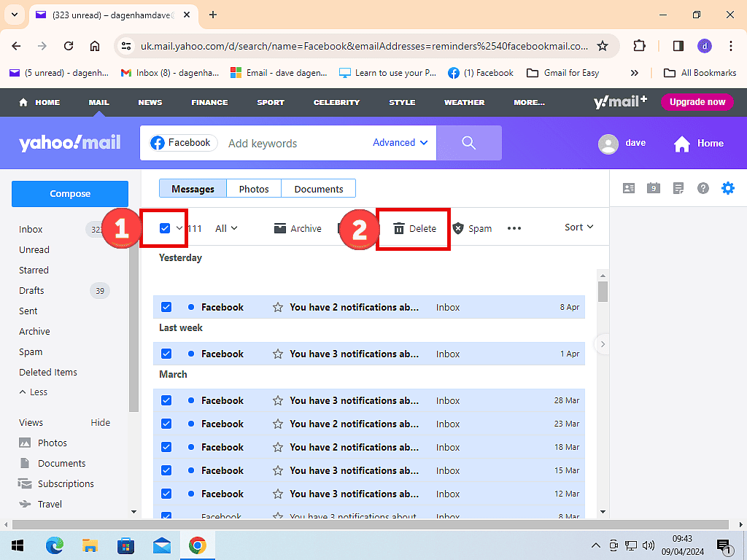Expand the Advanced search dropdown
Screen dimensions: 747x560
click(x=400, y=143)
